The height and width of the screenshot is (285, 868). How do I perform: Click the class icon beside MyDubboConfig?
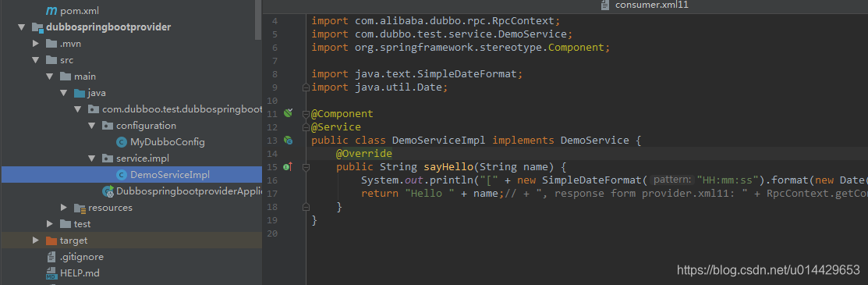pyautogui.click(x=121, y=142)
